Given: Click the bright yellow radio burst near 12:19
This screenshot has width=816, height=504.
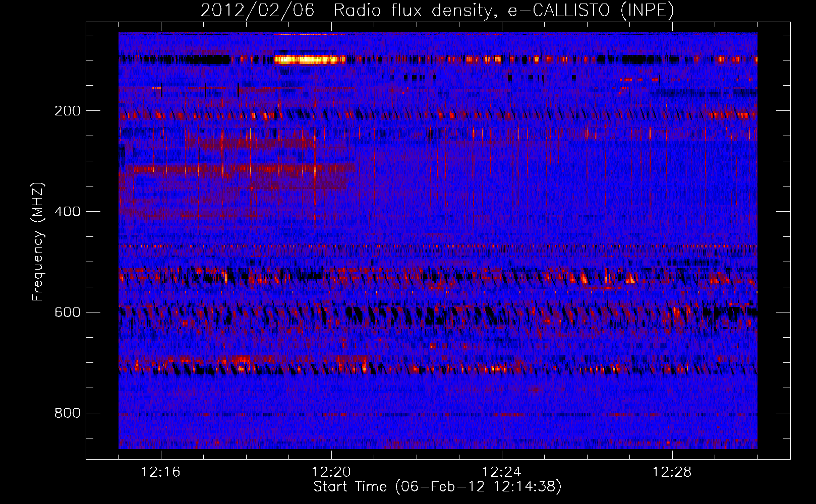Looking at the screenshot, I should pos(309,59).
